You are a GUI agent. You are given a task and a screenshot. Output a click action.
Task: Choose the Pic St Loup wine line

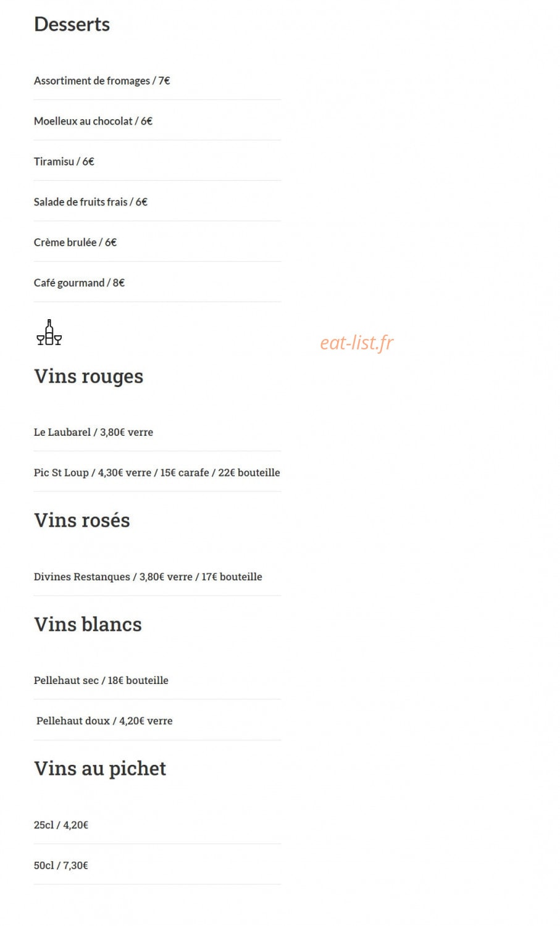[157, 473]
